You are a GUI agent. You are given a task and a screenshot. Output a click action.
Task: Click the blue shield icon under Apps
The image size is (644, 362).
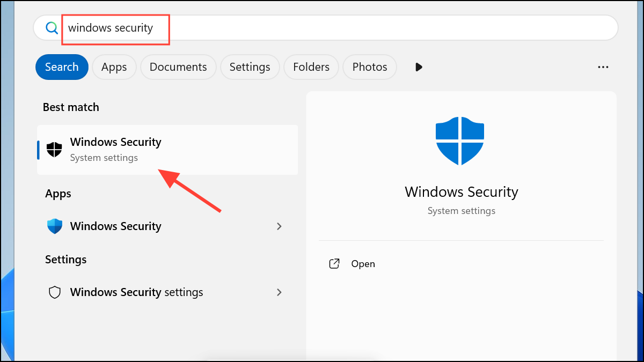tap(55, 226)
